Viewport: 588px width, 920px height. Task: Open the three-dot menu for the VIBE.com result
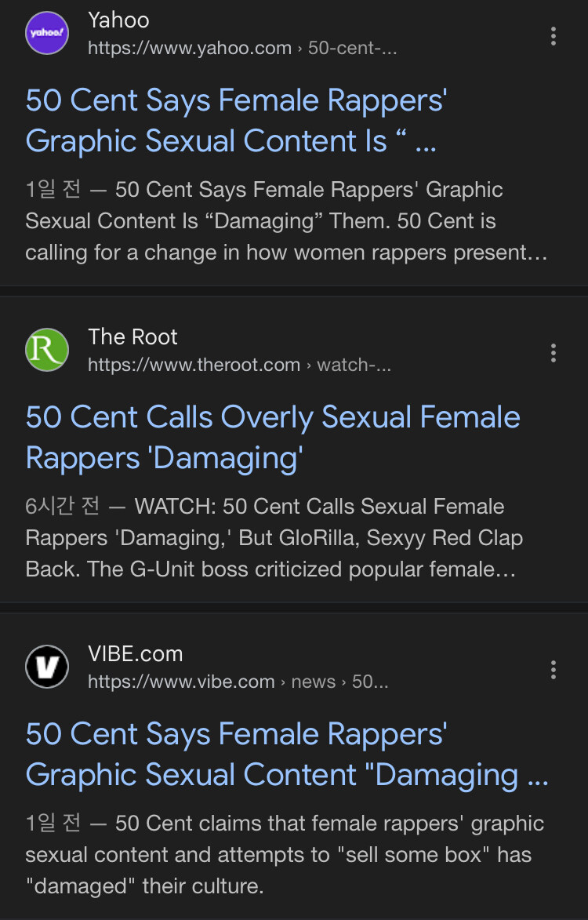pos(554,670)
